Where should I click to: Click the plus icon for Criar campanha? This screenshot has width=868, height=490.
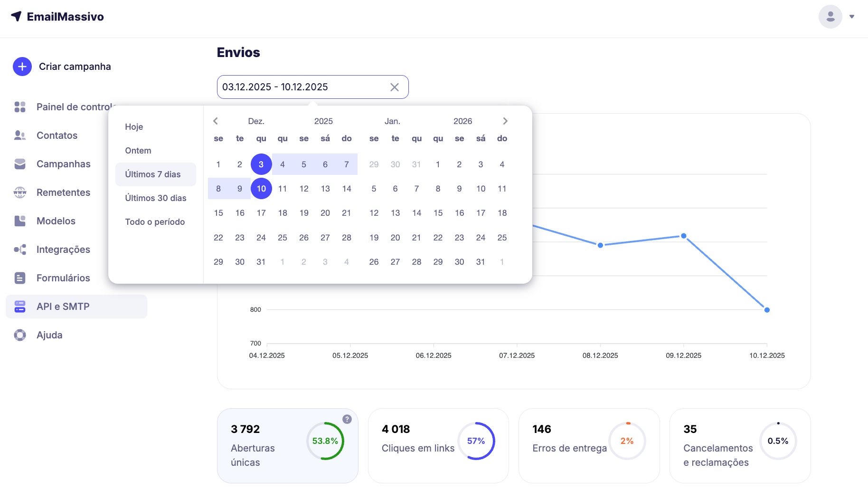click(x=22, y=67)
